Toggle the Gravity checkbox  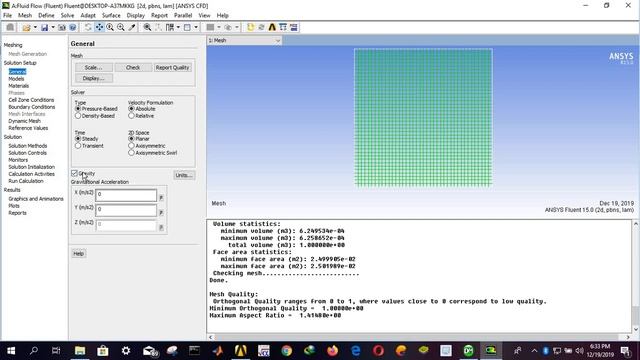tap(74, 173)
